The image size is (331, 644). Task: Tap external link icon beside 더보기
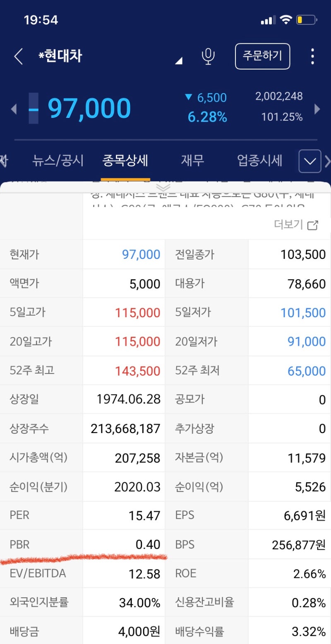point(313,225)
